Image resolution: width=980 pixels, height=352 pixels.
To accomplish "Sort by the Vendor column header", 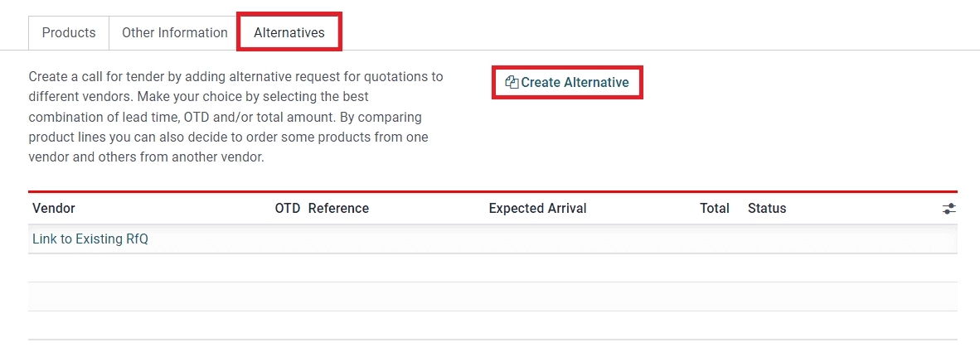I will coord(54,209).
